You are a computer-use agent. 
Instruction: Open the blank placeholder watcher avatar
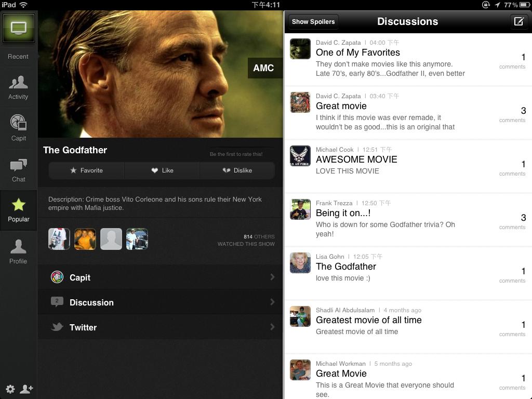[111, 239]
